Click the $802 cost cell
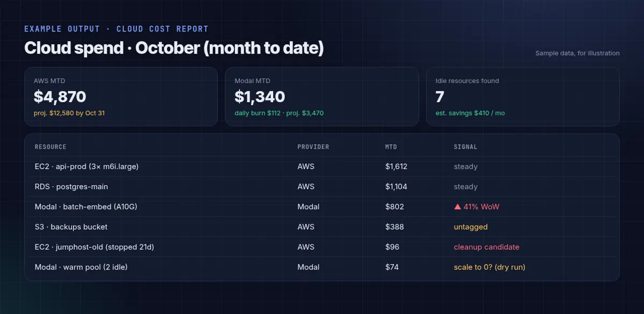644x314 pixels. pos(394,207)
